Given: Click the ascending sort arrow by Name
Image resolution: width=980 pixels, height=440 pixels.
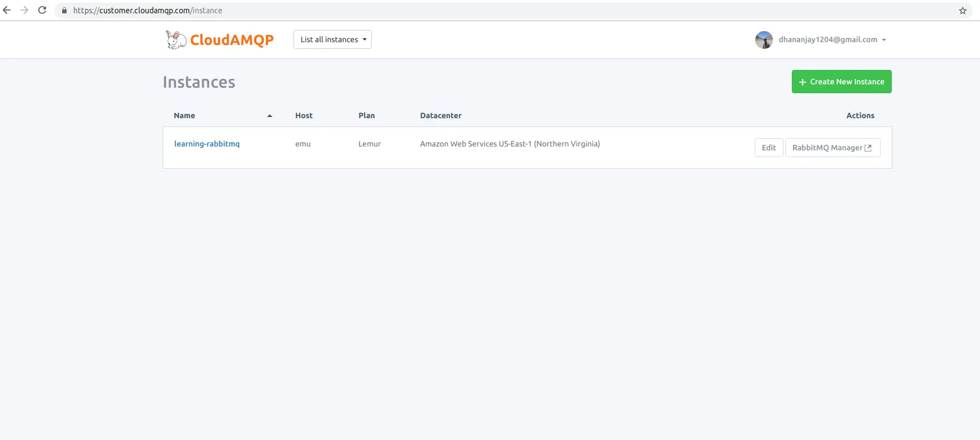Looking at the screenshot, I should [270, 116].
